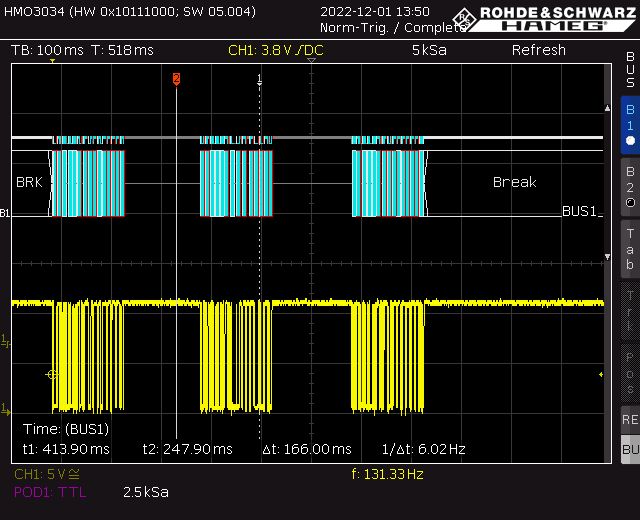
Task: Click the TB: 100 ms timebase readout
Action: point(47,50)
